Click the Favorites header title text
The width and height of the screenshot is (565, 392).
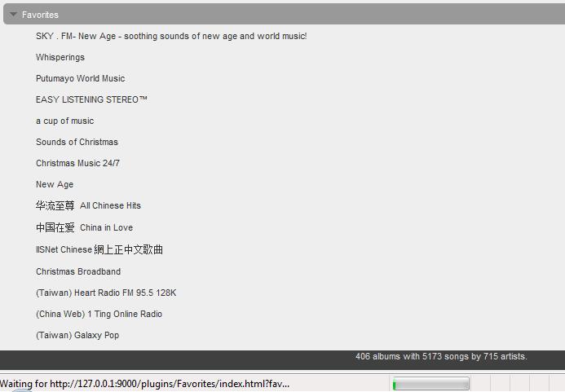(40, 15)
